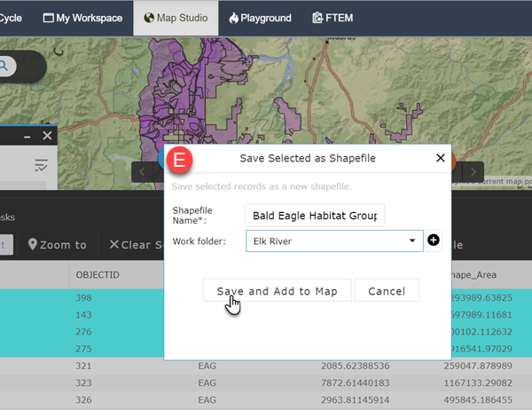Screen dimensions: 532x410
Task: Cancel the shapefile save dialog
Action: click(x=387, y=291)
